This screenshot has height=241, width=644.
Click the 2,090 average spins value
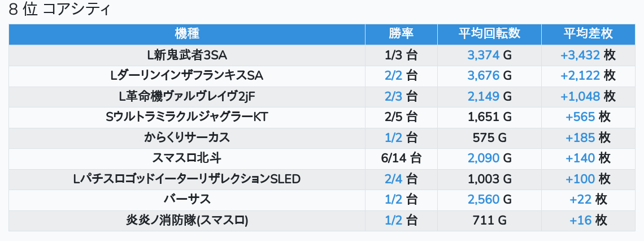tap(483, 158)
